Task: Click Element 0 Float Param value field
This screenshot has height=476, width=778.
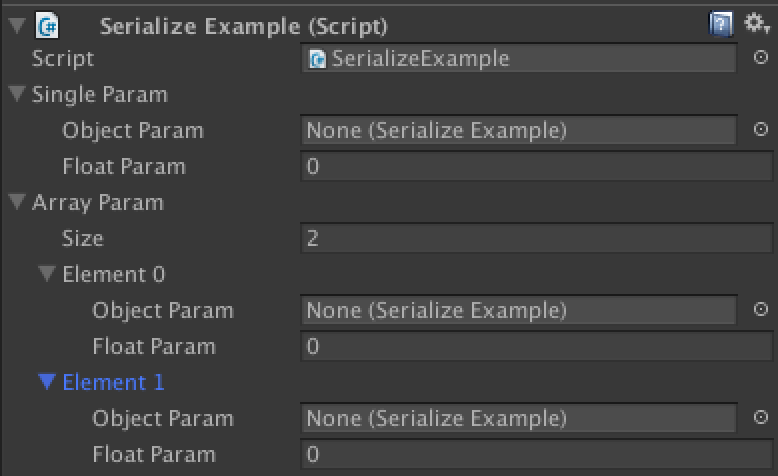Action: [536, 346]
